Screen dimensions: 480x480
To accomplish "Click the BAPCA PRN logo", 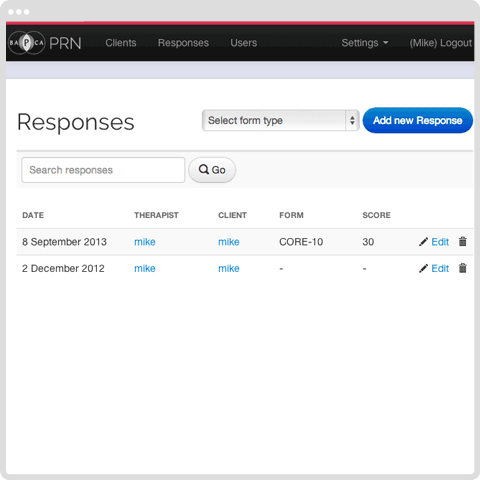I will tap(45, 43).
